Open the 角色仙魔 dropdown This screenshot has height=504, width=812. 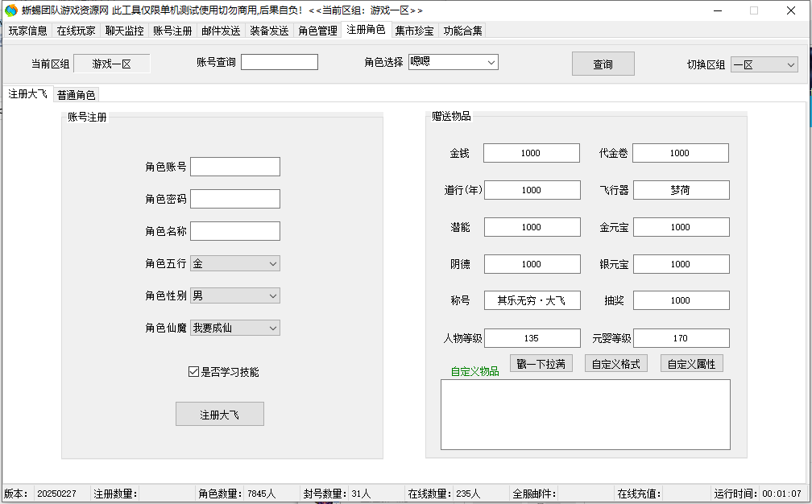tap(234, 328)
